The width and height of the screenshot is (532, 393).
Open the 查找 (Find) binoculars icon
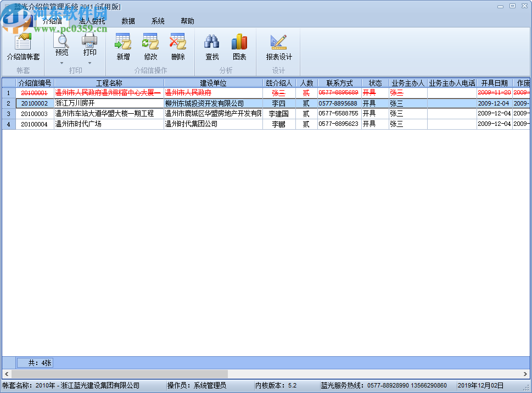(211, 46)
